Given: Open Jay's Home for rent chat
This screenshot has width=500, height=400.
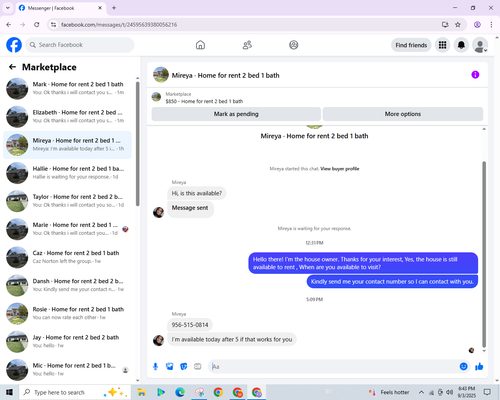Looking at the screenshot, I should [68, 341].
